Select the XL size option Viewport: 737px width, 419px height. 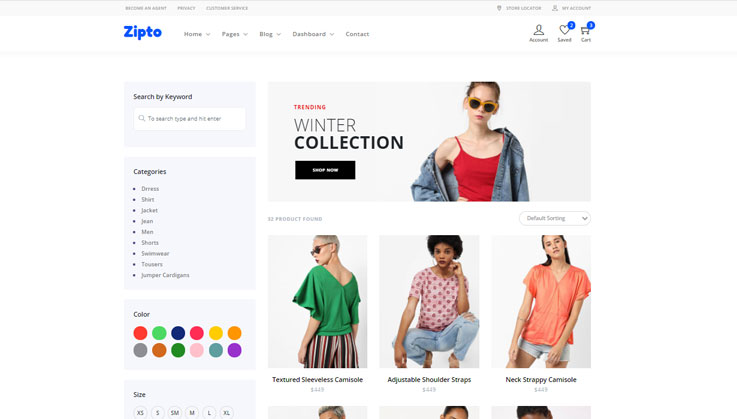coord(227,412)
